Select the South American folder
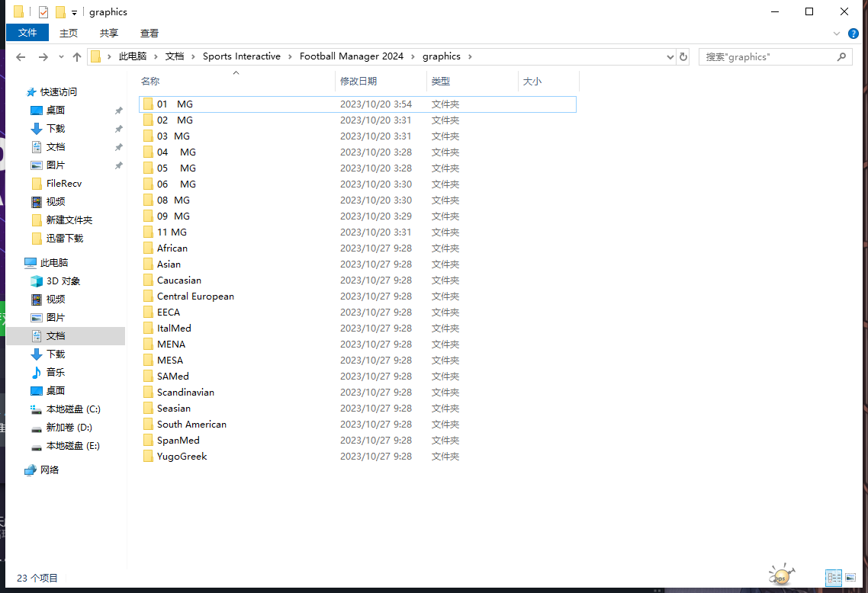 click(191, 425)
